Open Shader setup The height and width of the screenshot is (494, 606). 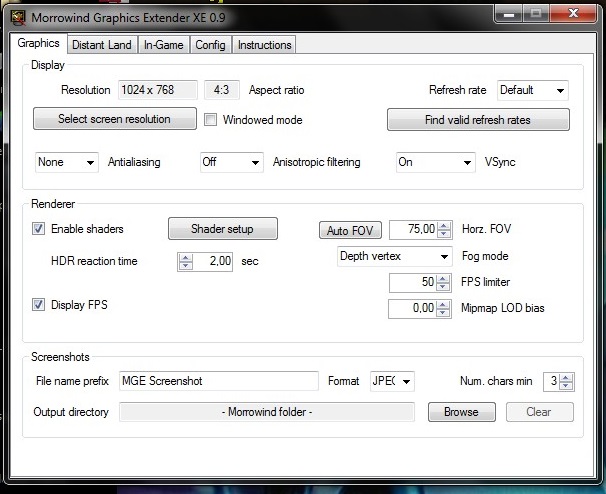coord(222,229)
